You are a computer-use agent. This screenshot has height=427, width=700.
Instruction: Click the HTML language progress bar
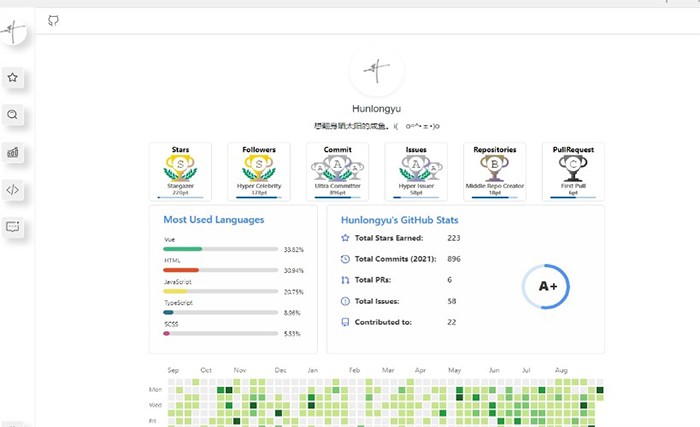point(221,270)
